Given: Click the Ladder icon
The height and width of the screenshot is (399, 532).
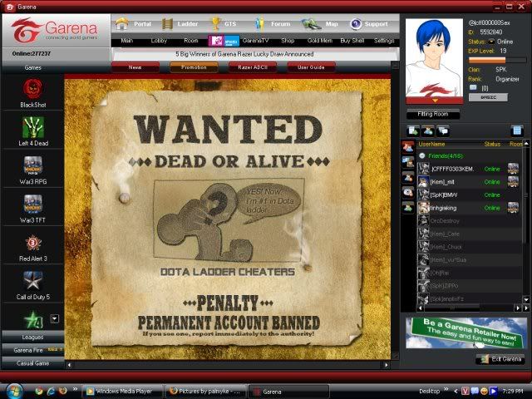Looking at the screenshot, I should [167, 24].
